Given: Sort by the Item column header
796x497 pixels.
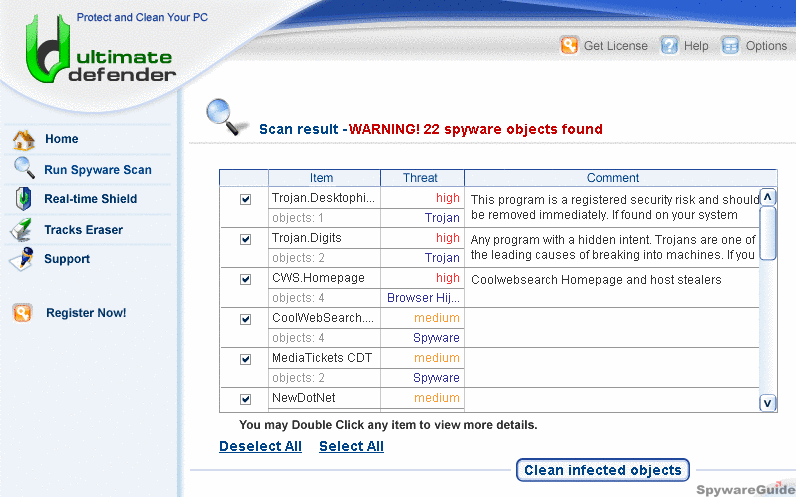Looking at the screenshot, I should [x=324, y=178].
